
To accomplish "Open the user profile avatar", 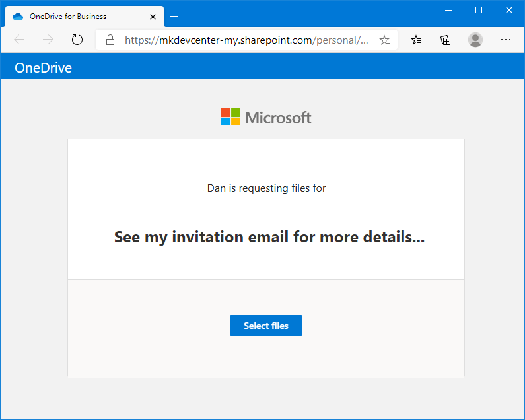I will pyautogui.click(x=475, y=40).
